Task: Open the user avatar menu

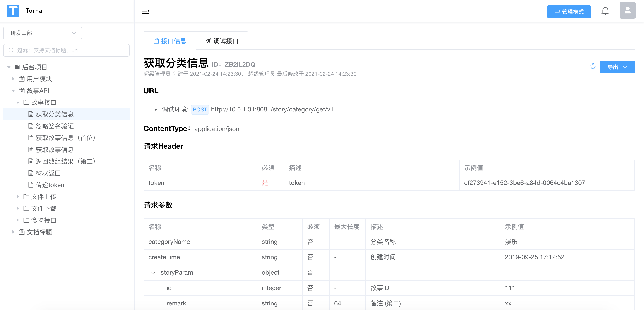Action: pyautogui.click(x=627, y=11)
